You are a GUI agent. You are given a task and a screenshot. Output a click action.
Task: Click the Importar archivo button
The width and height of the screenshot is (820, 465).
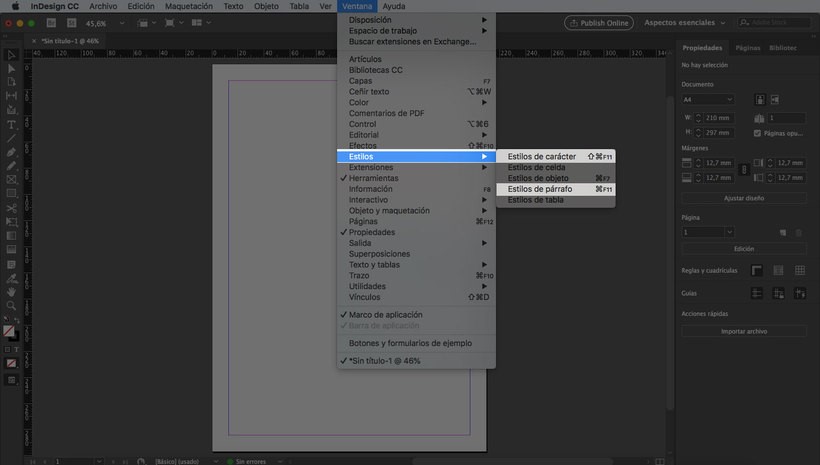click(744, 331)
